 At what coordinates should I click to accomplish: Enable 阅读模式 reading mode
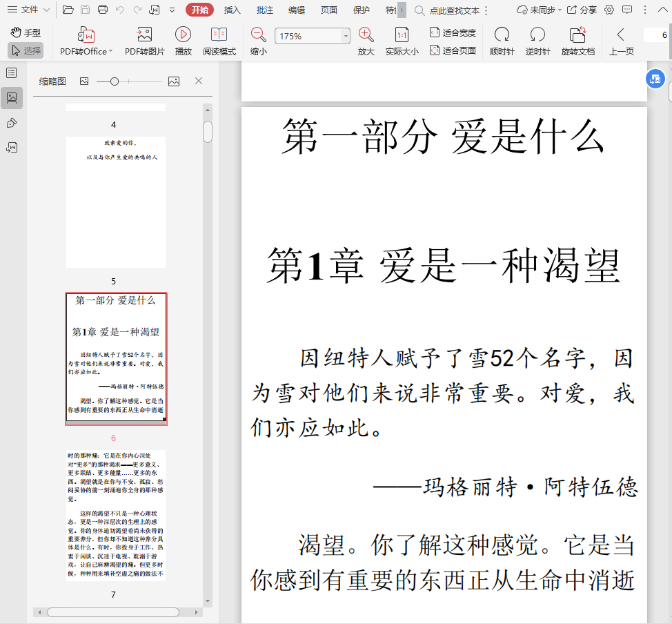click(x=219, y=41)
